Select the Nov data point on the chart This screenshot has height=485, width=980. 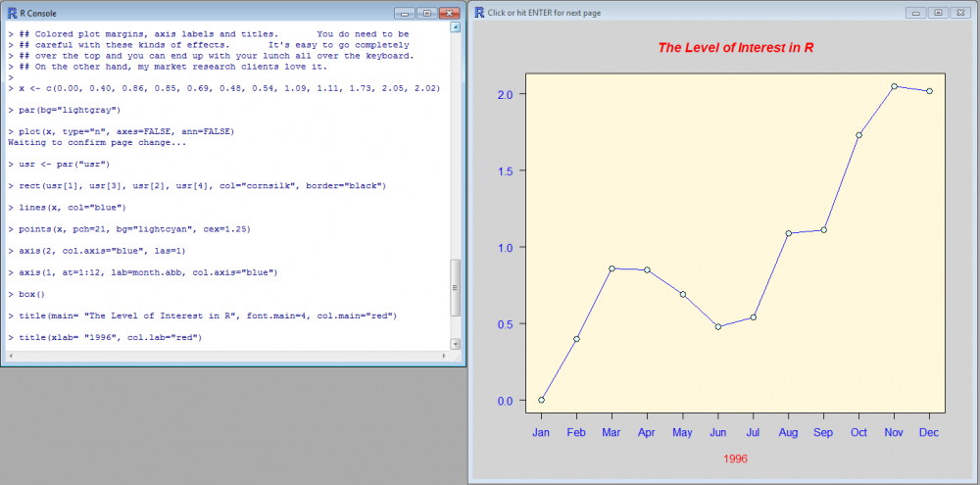(x=894, y=86)
